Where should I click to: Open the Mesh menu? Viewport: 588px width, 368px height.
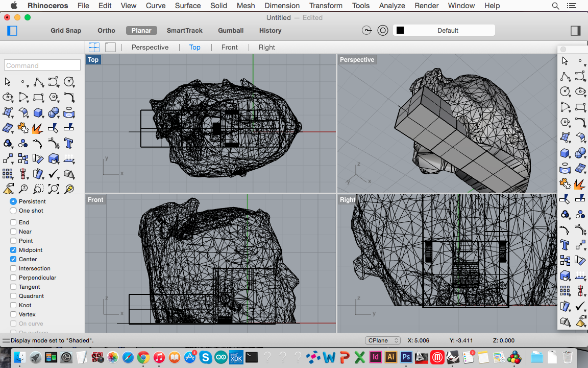click(246, 6)
